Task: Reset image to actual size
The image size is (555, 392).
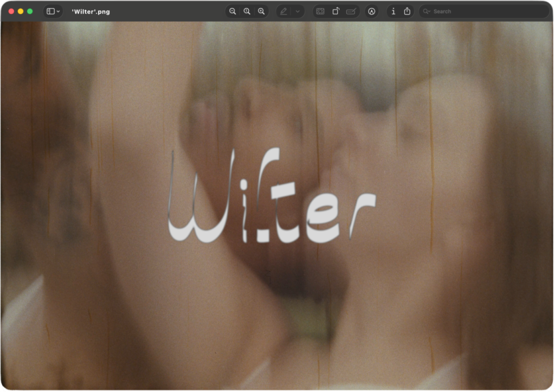Action: [247, 11]
